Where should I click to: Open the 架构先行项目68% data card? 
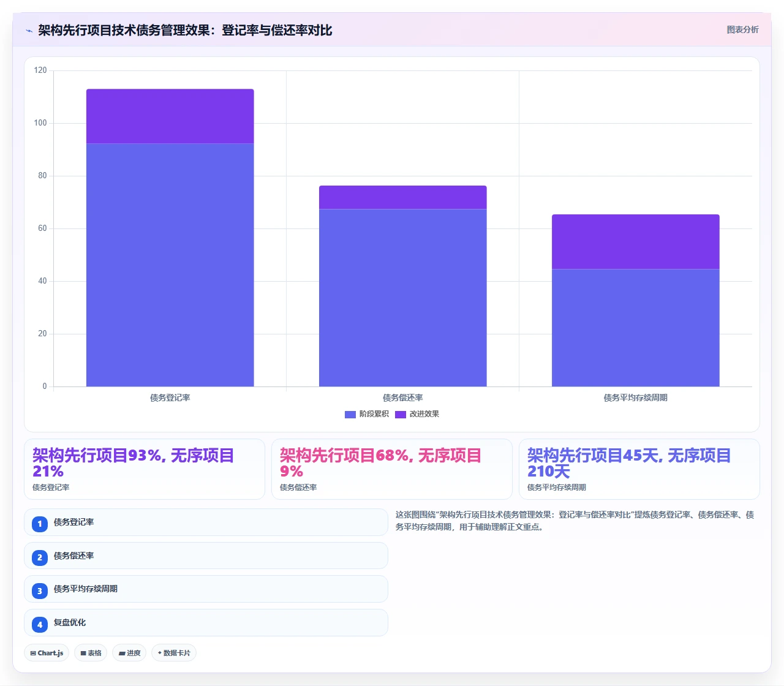tap(392, 469)
